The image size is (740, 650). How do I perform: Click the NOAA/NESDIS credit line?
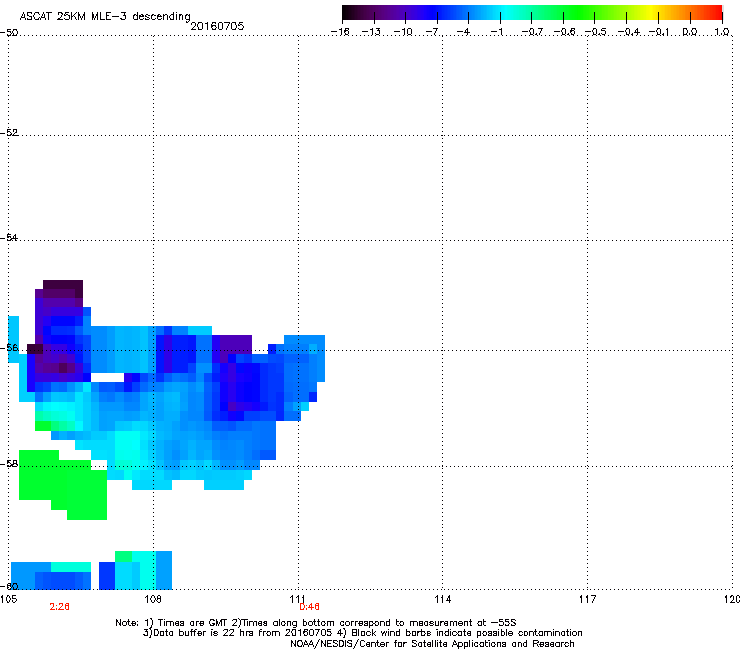pos(432,644)
